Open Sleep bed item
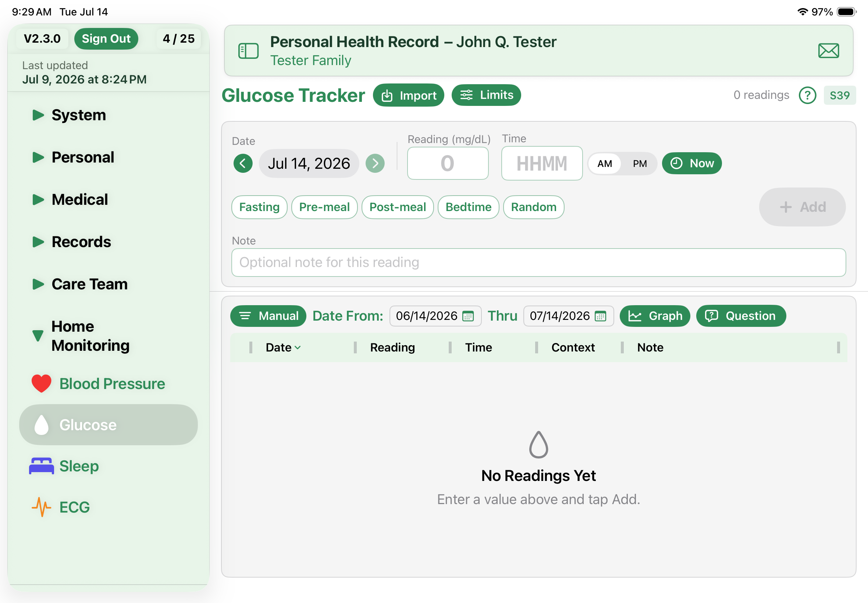The image size is (868, 603). click(108, 466)
